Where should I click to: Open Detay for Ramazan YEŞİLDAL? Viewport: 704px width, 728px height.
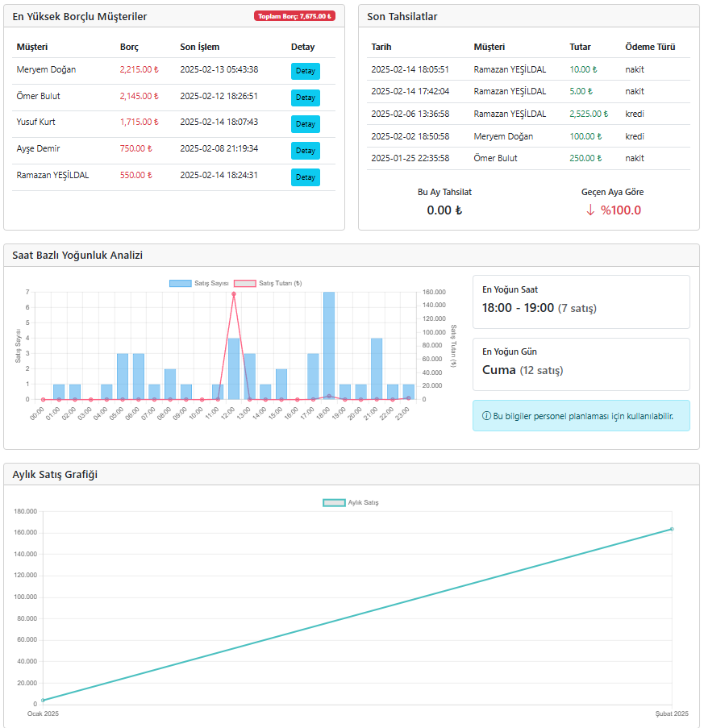[x=305, y=177]
